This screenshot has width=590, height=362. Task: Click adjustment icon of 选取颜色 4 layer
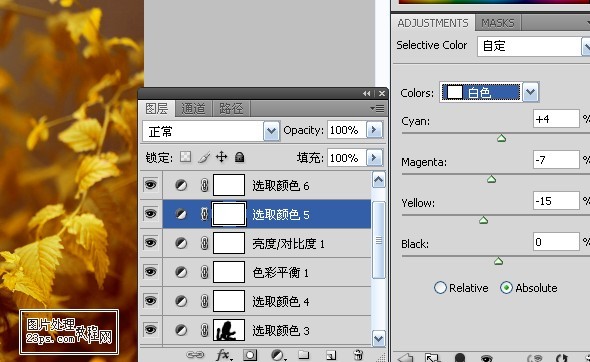click(x=181, y=301)
